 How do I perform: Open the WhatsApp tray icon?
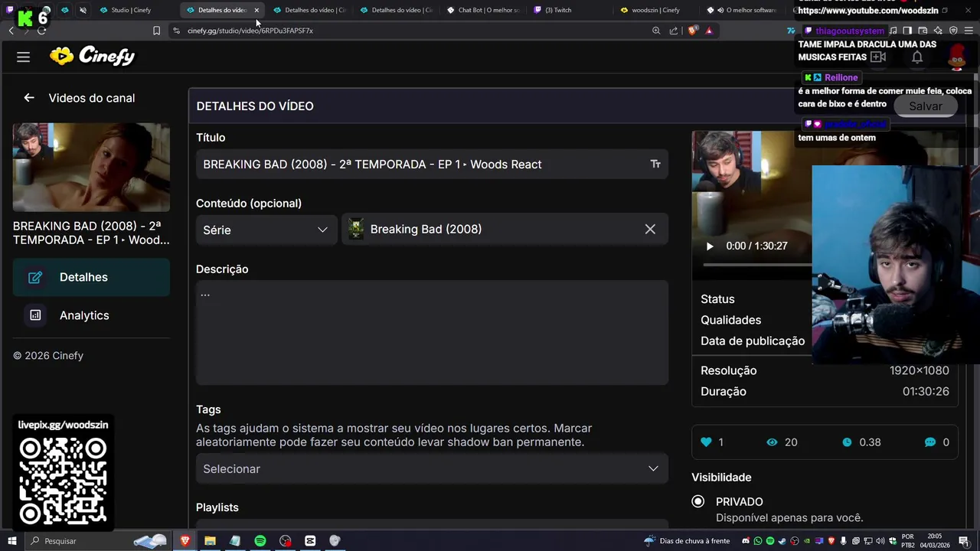pos(758,541)
